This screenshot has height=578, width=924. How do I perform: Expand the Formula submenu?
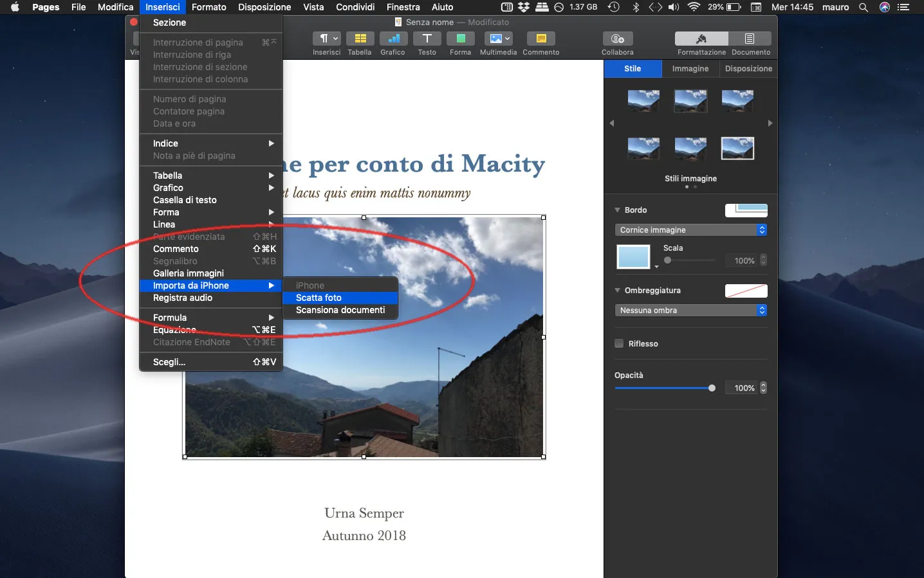coord(211,318)
